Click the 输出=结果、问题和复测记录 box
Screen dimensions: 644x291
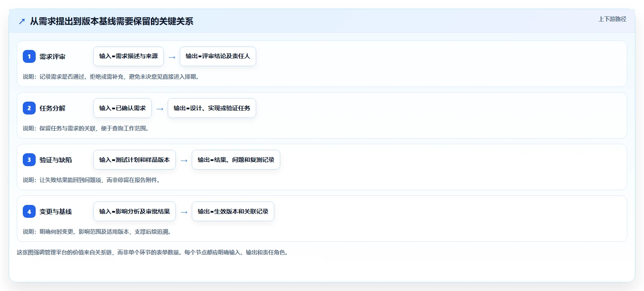tap(236, 160)
